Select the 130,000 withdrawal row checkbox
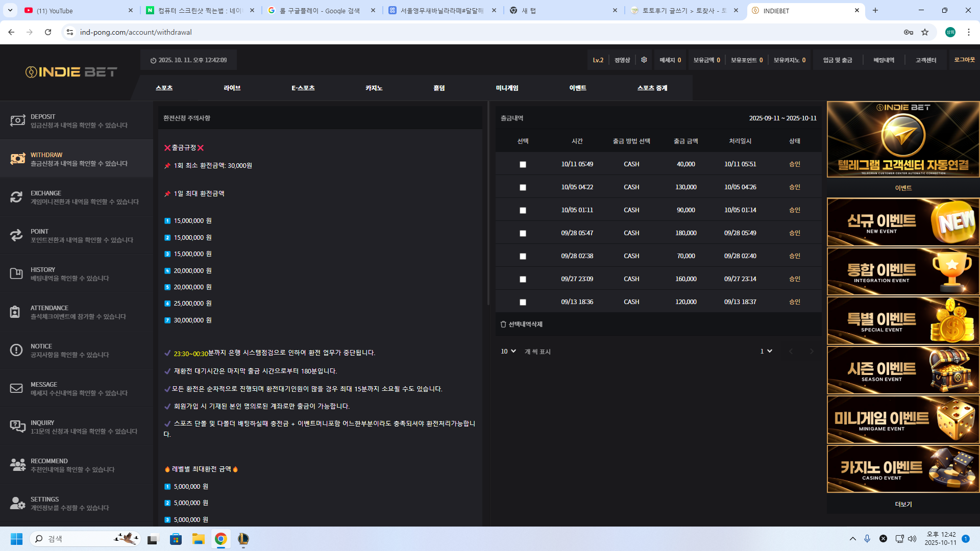The width and height of the screenshot is (980, 551). (523, 187)
